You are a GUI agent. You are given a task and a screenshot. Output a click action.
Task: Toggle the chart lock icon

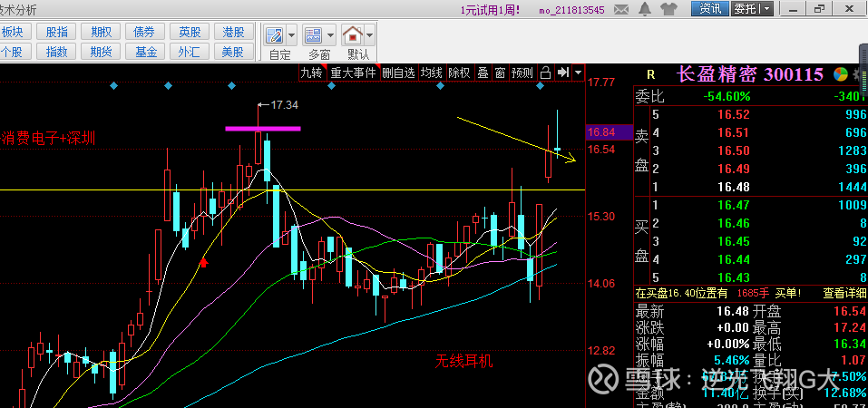click(546, 73)
